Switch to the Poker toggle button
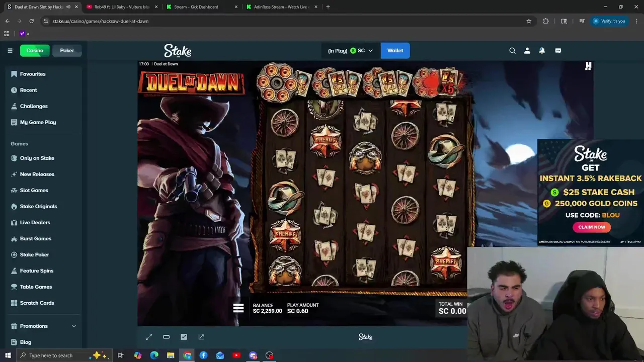The width and height of the screenshot is (644, 362). point(67,50)
